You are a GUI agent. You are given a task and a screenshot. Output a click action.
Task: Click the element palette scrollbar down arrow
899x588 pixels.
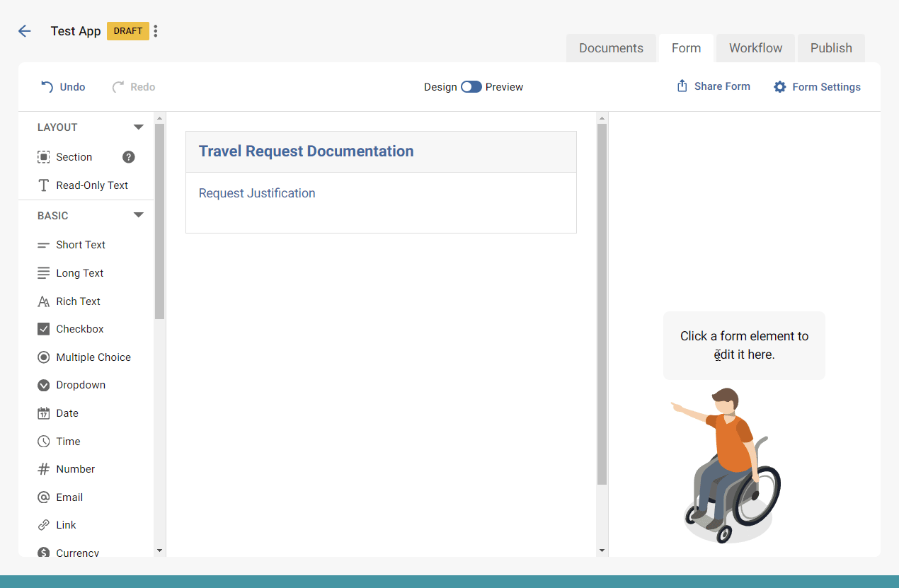(159, 550)
